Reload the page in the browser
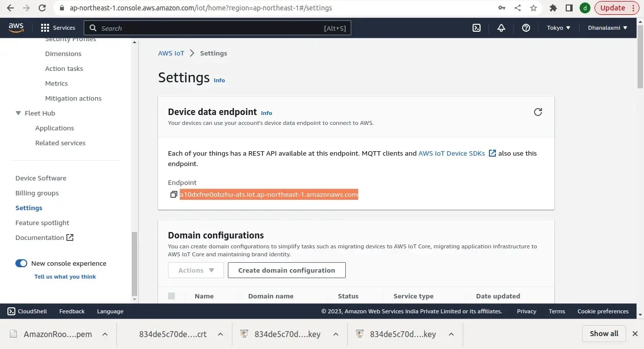Screen dimensions: 644x349 43,8
